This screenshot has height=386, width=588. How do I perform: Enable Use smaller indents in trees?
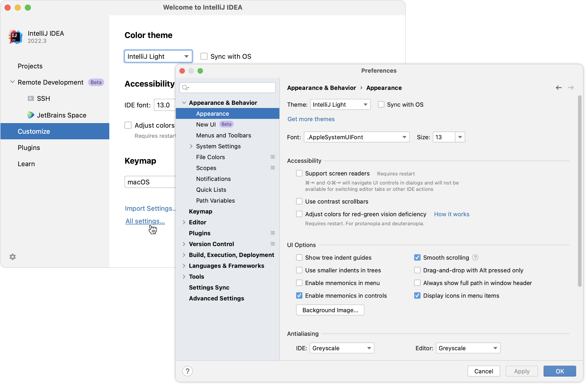coord(299,270)
